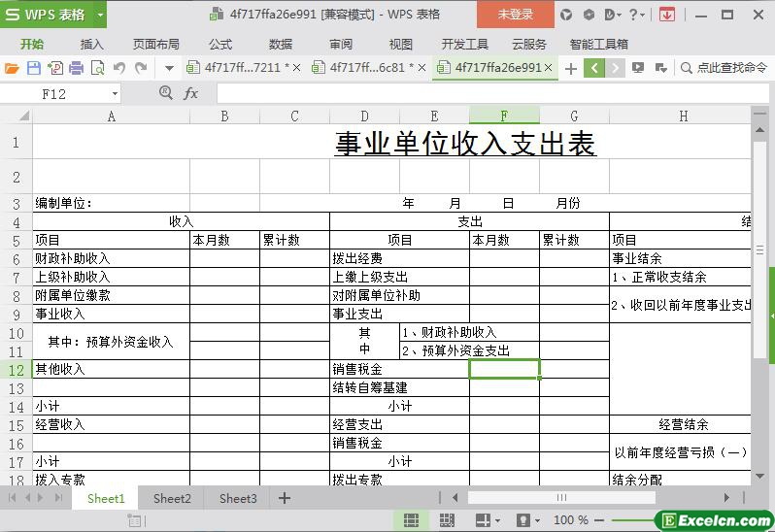This screenshot has width=775, height=532.
Task: Open the eye-protection mode dropdown
Action: (529, 520)
